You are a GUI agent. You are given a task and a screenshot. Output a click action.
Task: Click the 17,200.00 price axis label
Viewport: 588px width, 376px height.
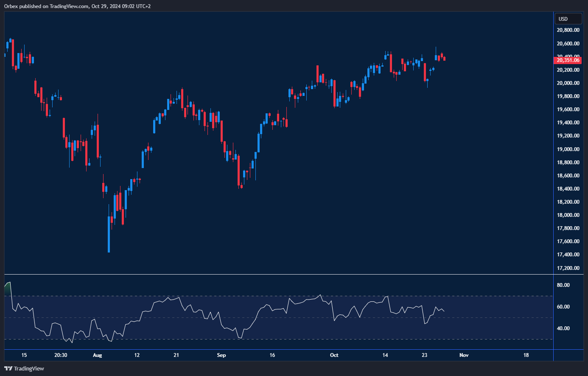click(x=568, y=268)
